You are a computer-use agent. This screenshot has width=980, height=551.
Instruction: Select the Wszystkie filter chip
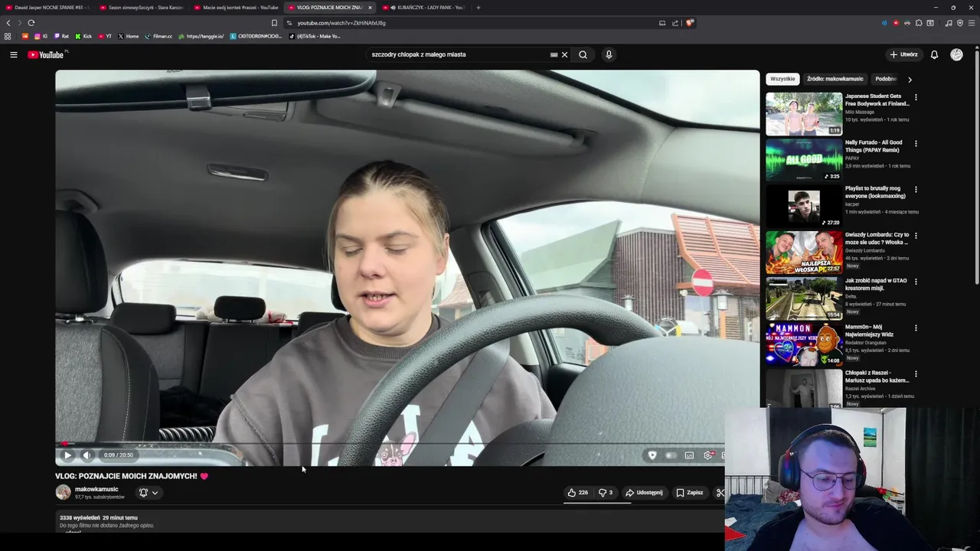(782, 79)
